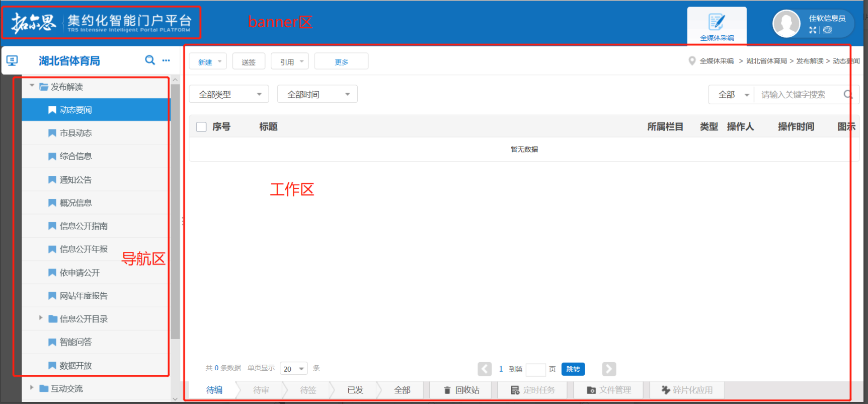
Task: Click the 送签 button
Action: [x=249, y=61]
